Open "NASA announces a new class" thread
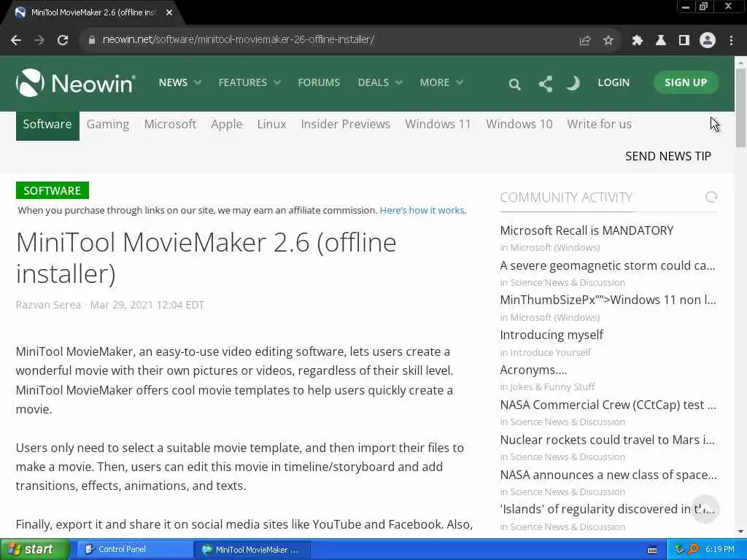This screenshot has height=560, width=747. pyautogui.click(x=608, y=475)
